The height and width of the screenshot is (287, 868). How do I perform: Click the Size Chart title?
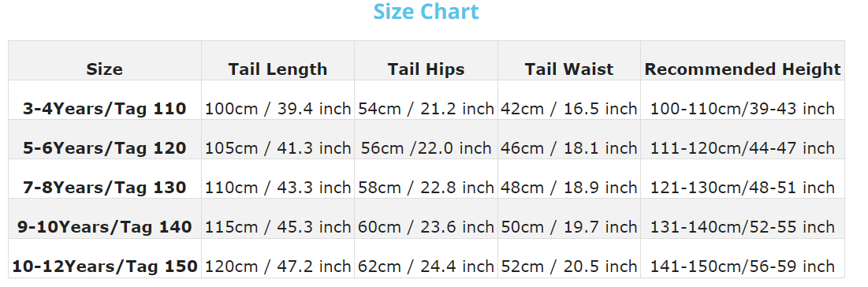pyautogui.click(x=426, y=12)
